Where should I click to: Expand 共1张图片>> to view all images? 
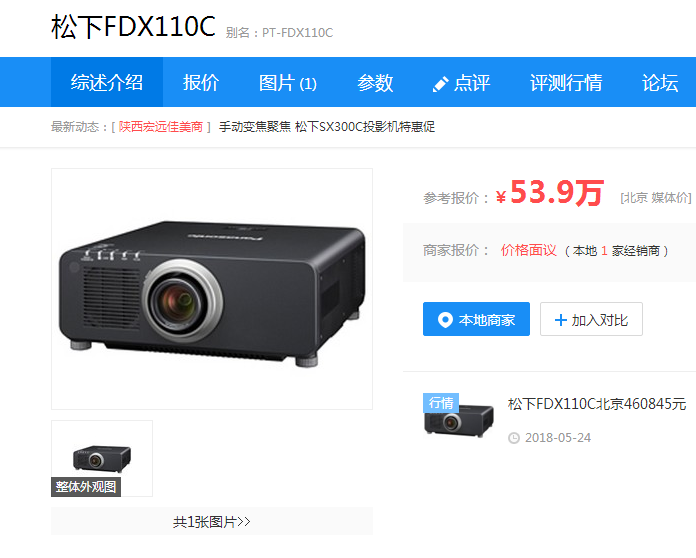pos(212,522)
